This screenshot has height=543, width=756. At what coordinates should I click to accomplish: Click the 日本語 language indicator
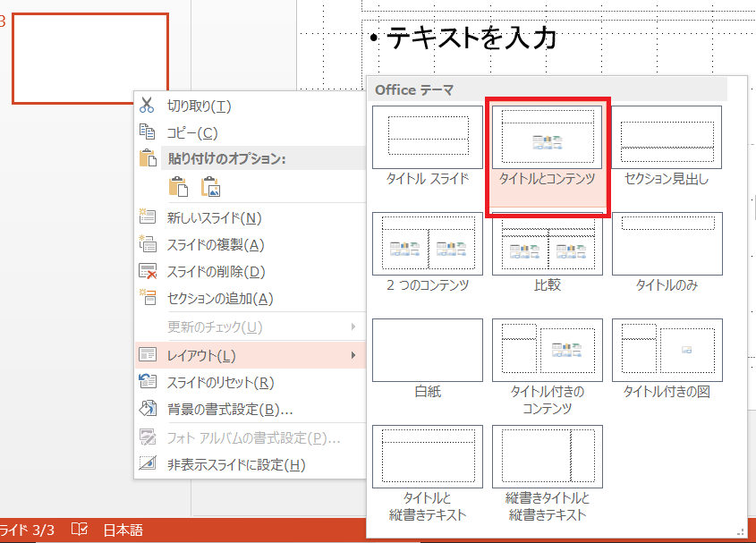pos(123,530)
